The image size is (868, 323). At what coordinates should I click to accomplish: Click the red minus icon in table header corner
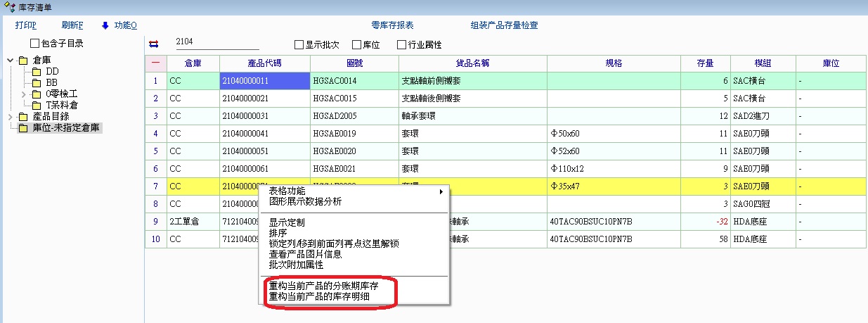(155, 63)
